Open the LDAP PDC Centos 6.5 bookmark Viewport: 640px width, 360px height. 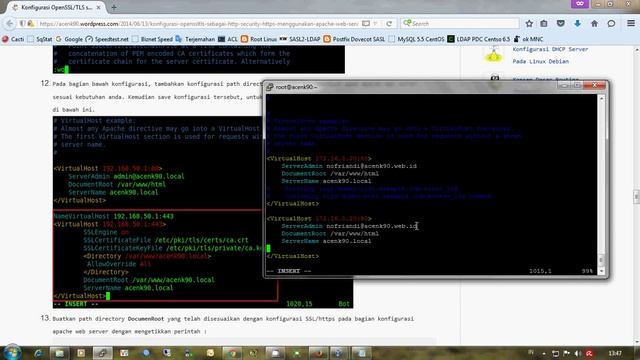coord(479,39)
